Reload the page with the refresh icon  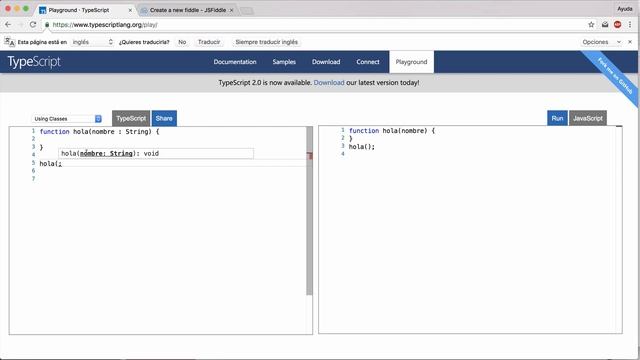(33, 25)
